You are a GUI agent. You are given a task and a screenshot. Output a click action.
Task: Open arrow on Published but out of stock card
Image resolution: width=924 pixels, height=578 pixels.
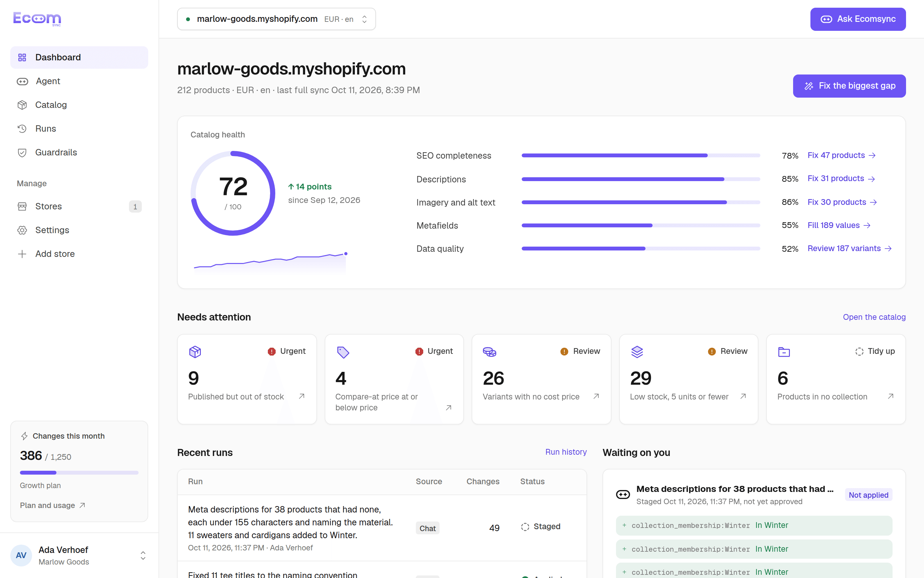(x=302, y=397)
